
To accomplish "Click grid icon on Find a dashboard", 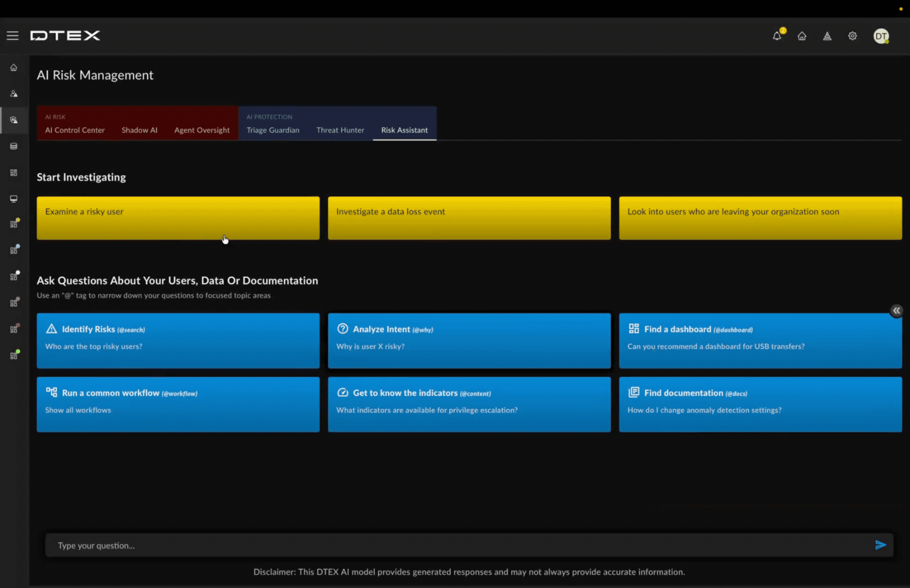I will point(634,328).
